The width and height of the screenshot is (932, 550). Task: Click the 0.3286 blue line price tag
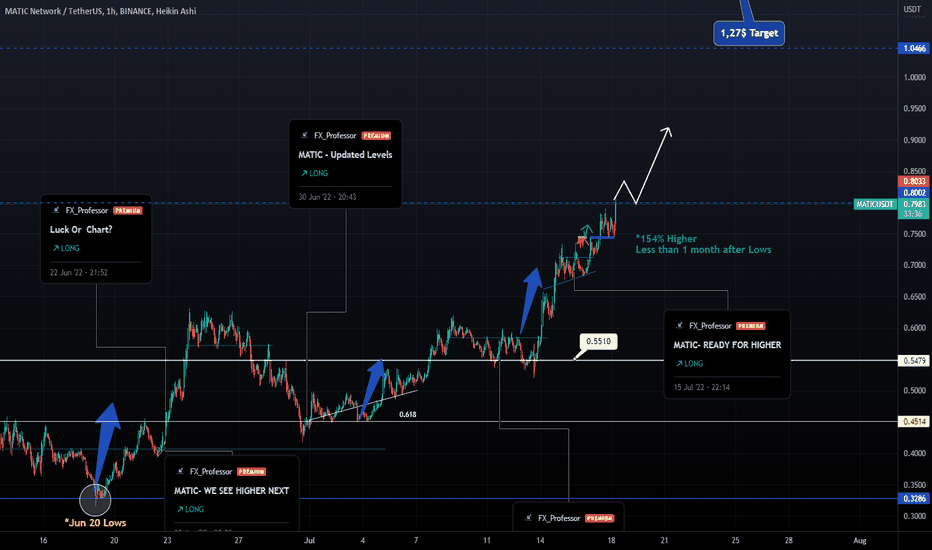click(914, 498)
